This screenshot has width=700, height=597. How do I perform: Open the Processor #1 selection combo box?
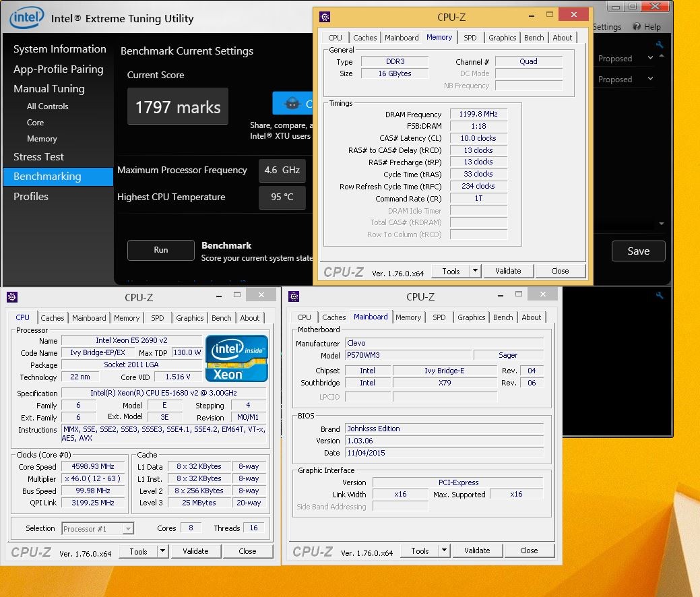tap(98, 529)
